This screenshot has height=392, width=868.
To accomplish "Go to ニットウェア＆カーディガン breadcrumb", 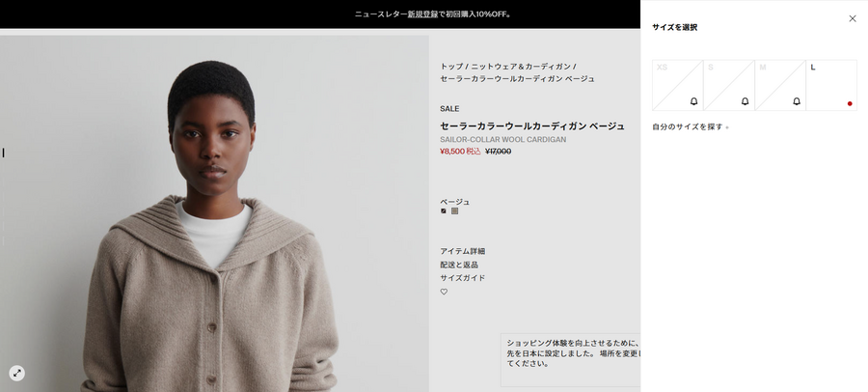I will pos(521,66).
